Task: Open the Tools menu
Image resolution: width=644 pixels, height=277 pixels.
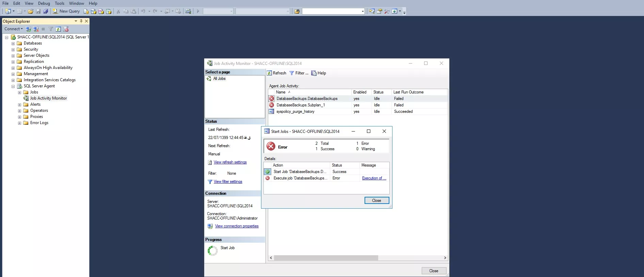Action: [60, 3]
